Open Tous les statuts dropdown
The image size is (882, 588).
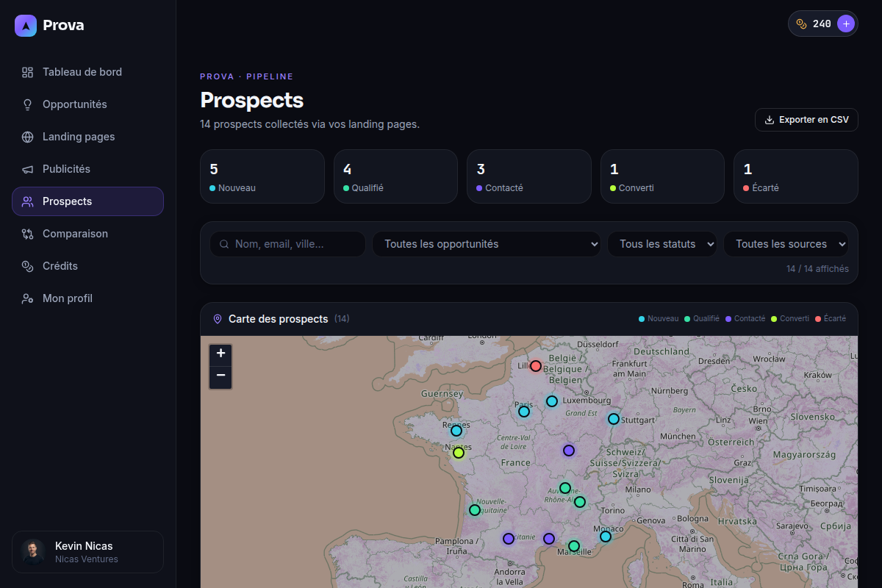[661, 244]
